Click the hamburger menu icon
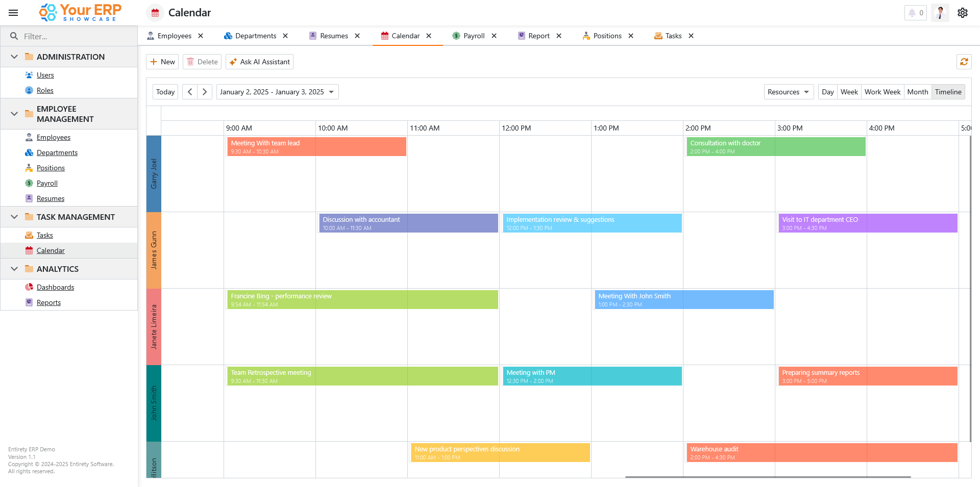Screen dimensions: 980x487 13,13
